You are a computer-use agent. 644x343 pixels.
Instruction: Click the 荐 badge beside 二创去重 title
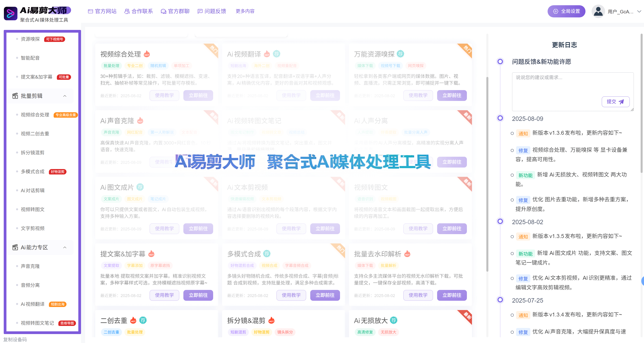tap(143, 320)
